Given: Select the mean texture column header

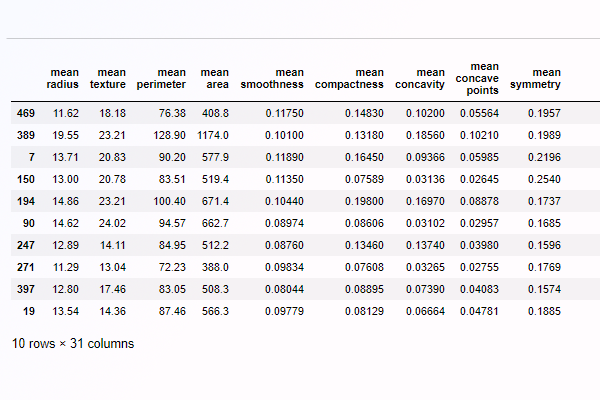Looking at the screenshot, I should (x=111, y=78).
